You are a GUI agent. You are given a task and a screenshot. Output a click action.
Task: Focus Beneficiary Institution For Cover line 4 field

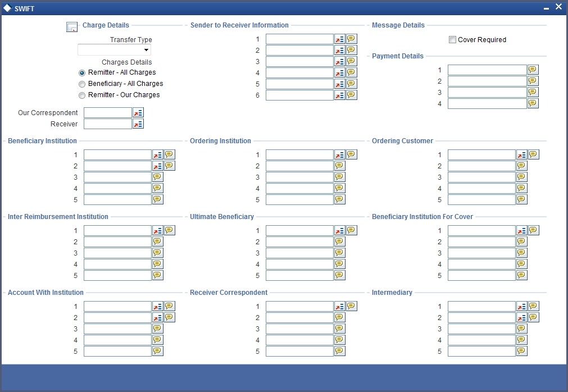[482, 264]
